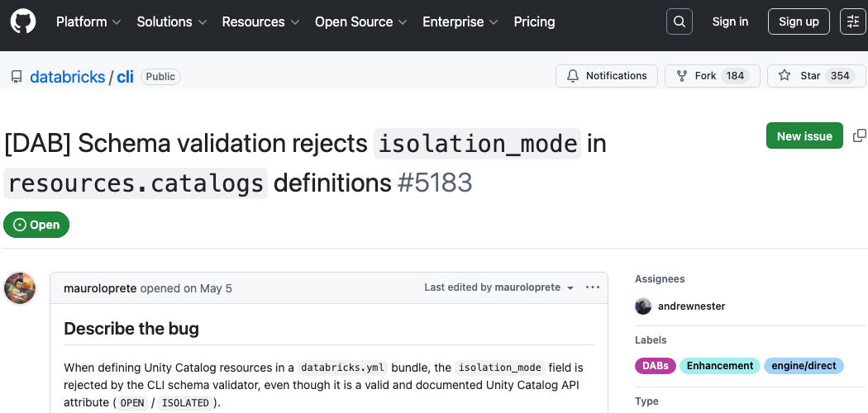This screenshot has height=413, width=868.
Task: Click the Open issue status badge
Action: [x=36, y=225]
